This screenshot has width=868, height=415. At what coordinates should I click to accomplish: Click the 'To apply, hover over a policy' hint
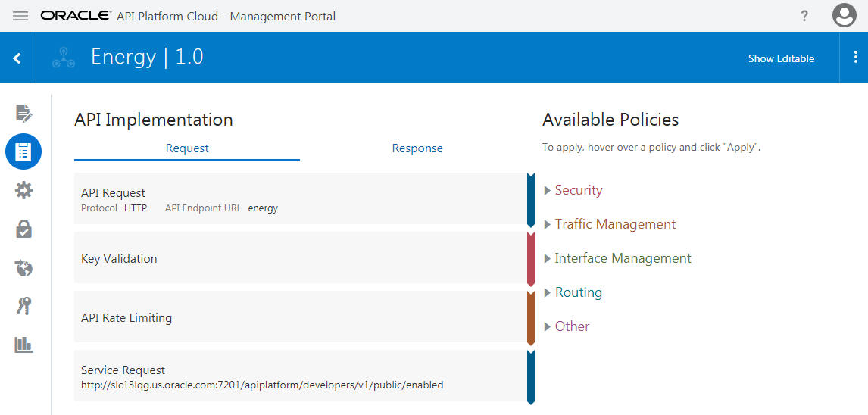651,148
